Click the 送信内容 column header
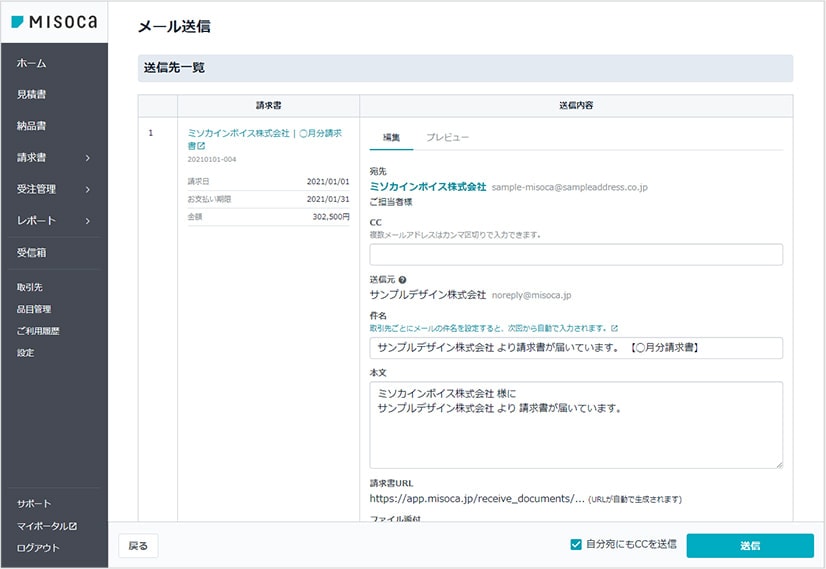 576,105
